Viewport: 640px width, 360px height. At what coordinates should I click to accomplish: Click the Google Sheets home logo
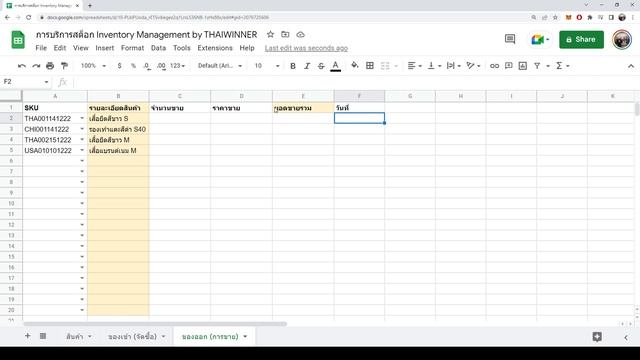click(x=18, y=40)
